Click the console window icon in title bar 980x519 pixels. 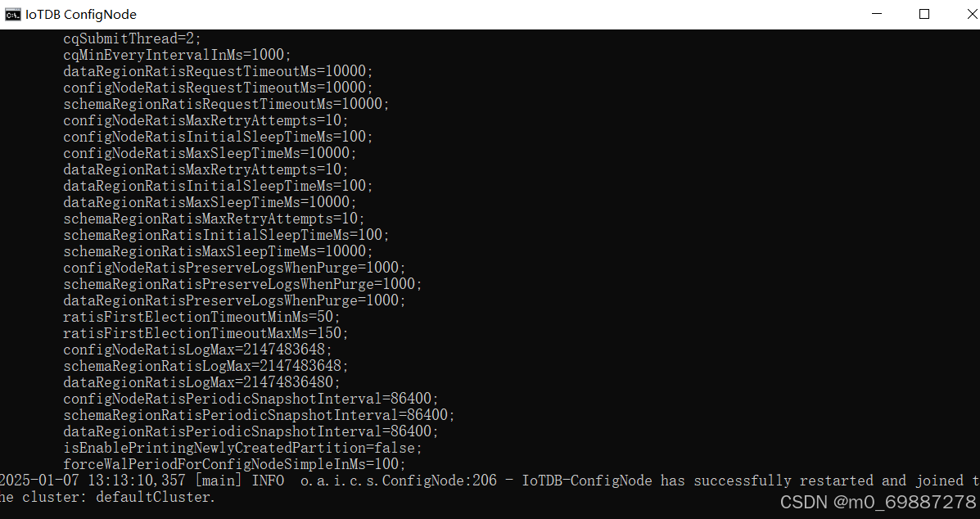pyautogui.click(x=11, y=14)
